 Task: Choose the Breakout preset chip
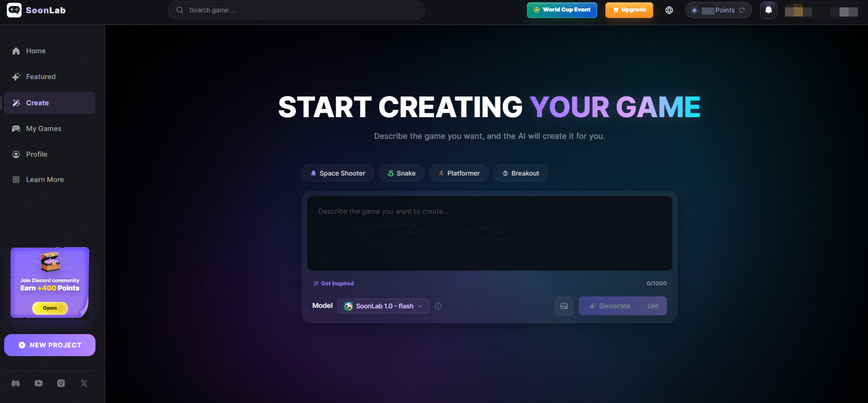521,173
